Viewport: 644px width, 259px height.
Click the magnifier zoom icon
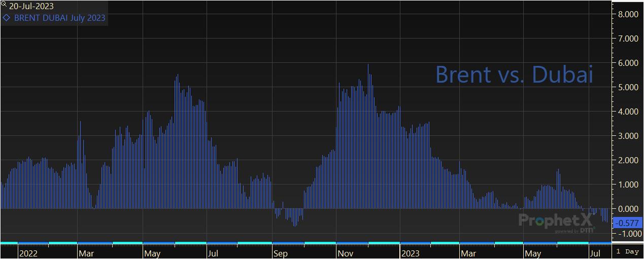4,5
